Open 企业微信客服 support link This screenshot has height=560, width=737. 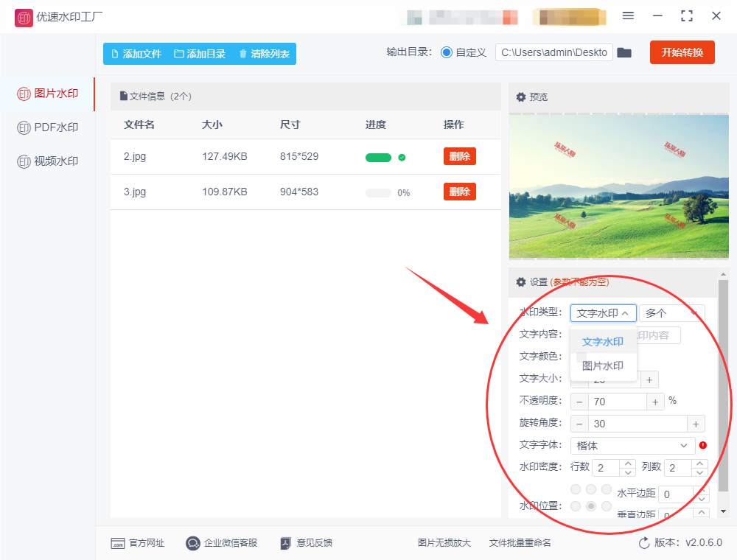[221, 543]
